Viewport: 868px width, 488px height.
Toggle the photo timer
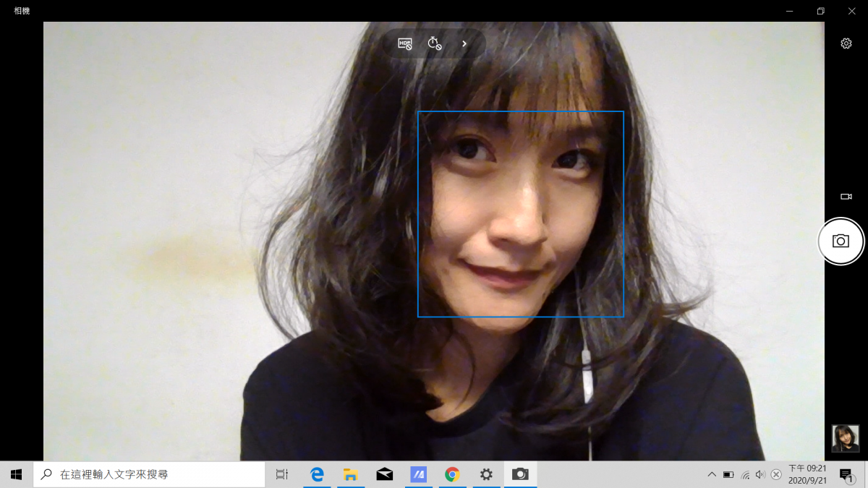click(x=434, y=43)
